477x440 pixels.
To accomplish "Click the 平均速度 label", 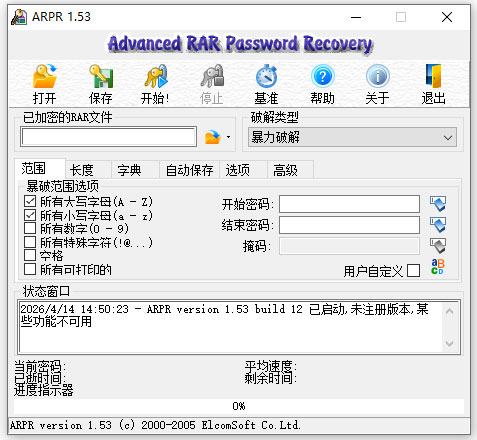I will [271, 366].
